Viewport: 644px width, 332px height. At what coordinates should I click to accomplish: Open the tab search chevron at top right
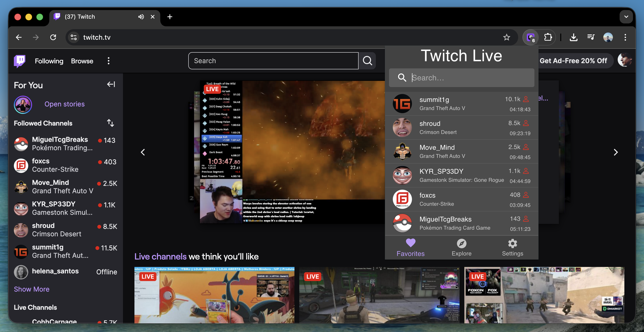coord(626,17)
